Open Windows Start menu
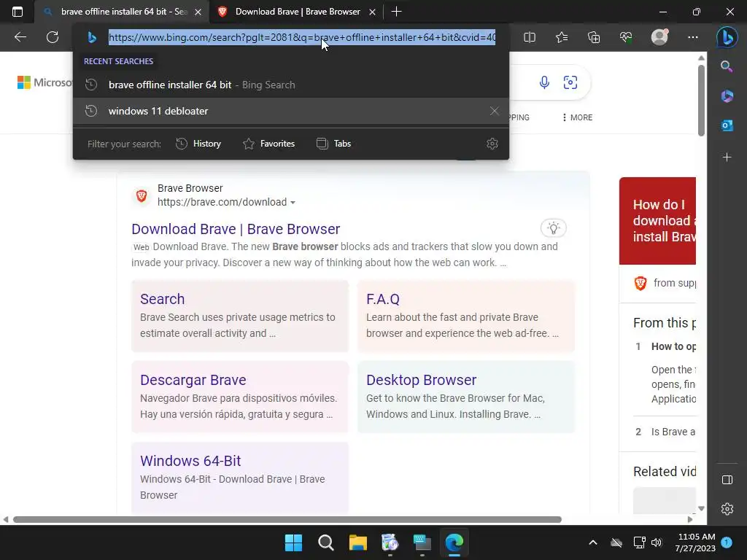This screenshot has width=747, height=560. [x=293, y=542]
